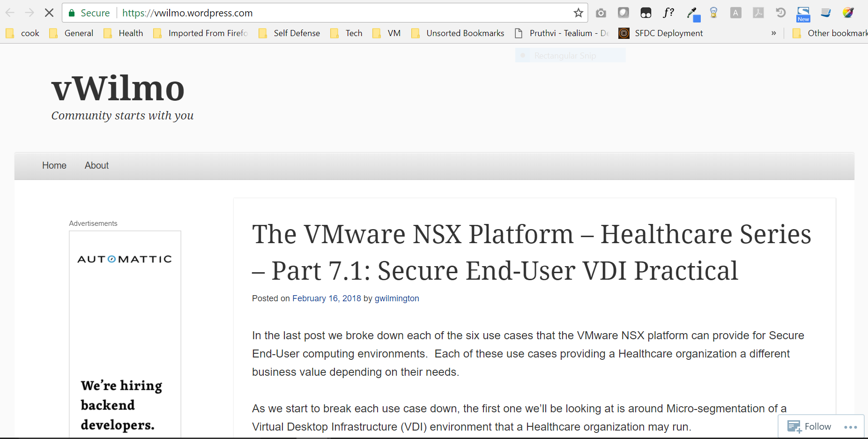The image size is (868, 439).
Task: Activate the f? font finder extension
Action: pos(668,13)
